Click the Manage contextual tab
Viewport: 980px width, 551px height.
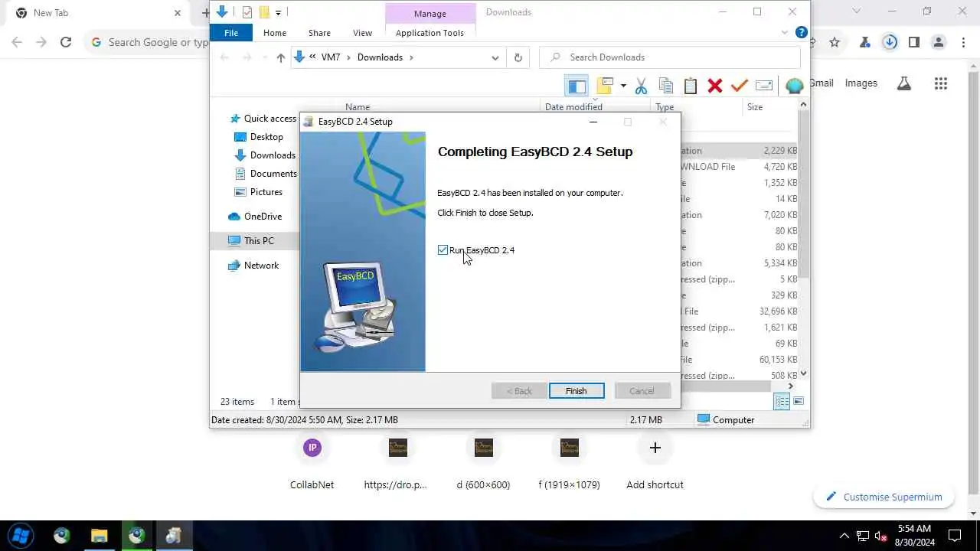(430, 14)
